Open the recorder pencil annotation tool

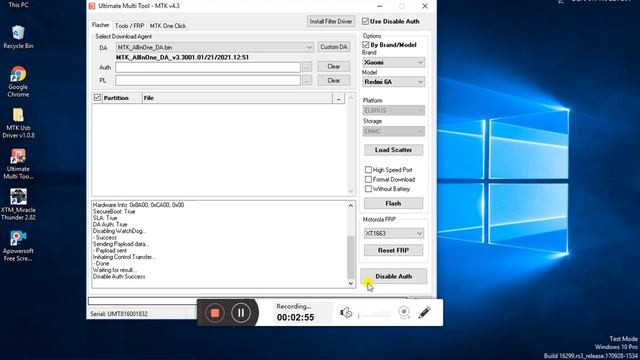tap(424, 313)
